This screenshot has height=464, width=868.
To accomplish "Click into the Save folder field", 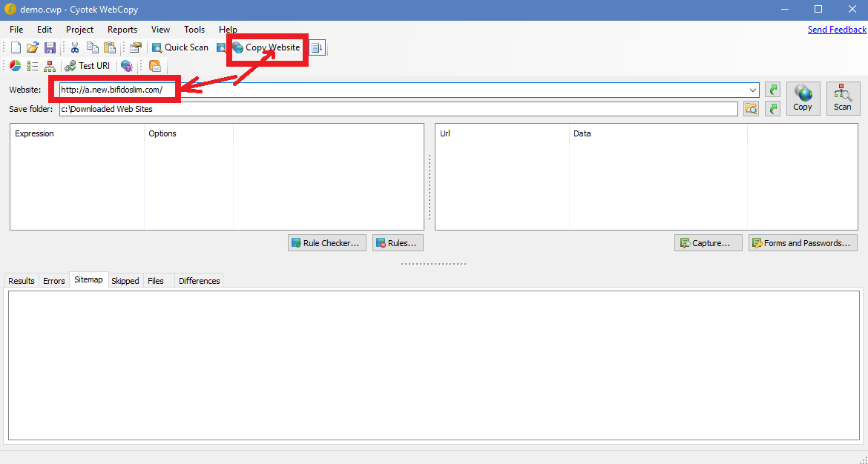I will coord(398,109).
